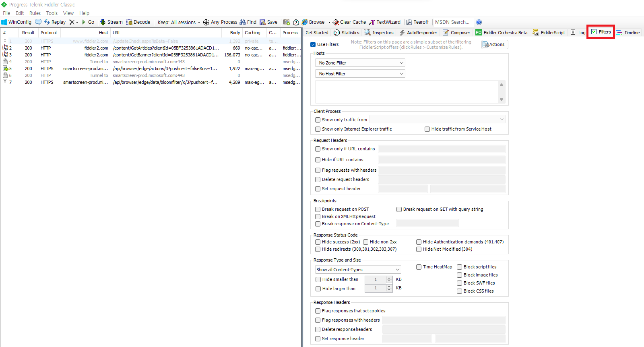Check Show only Internet Explorer traffic
This screenshot has width=644, height=347.
coord(318,129)
